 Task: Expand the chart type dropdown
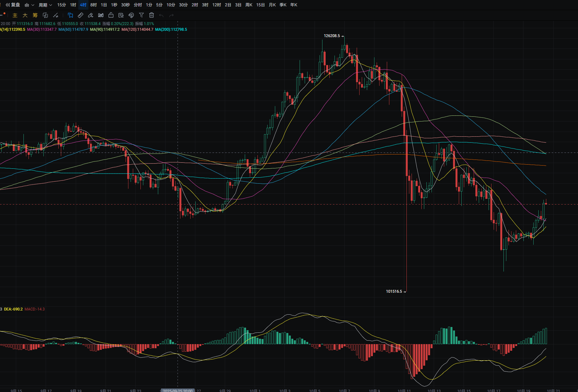[29, 5]
